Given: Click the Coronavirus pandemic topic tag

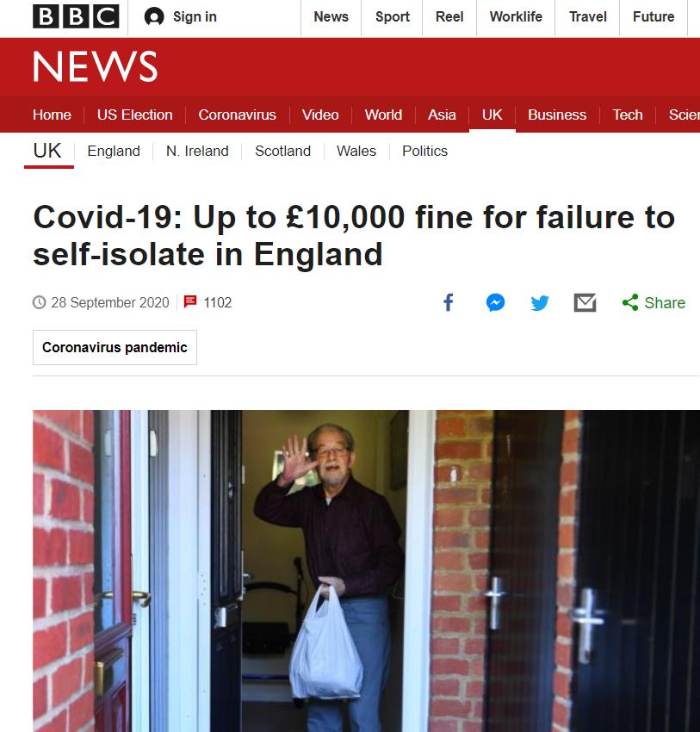Looking at the screenshot, I should [115, 347].
